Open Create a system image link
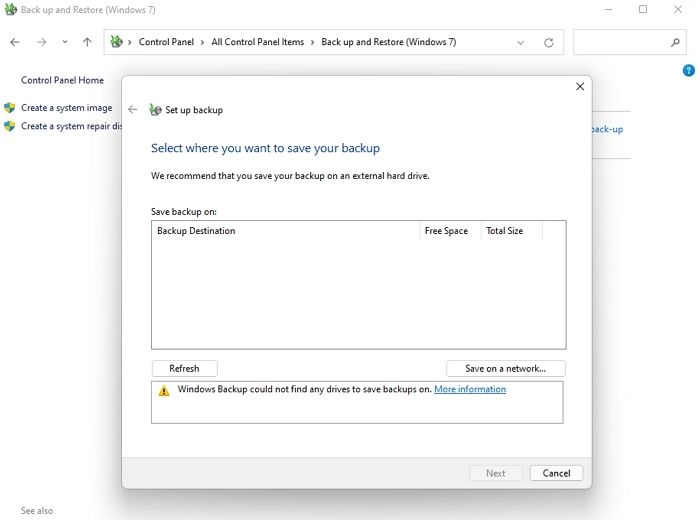The height and width of the screenshot is (520, 700). pos(67,108)
